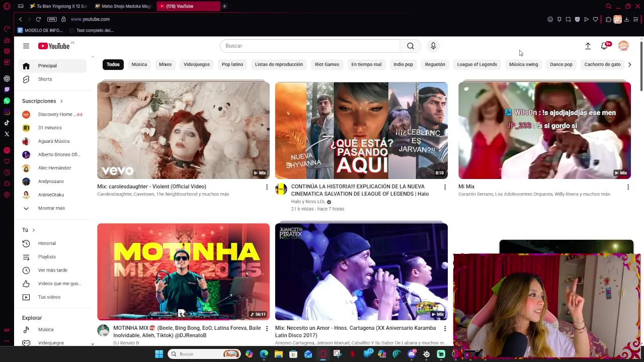The image size is (644, 362).
Task: Select the Todos filter chip
Action: [113, 64]
